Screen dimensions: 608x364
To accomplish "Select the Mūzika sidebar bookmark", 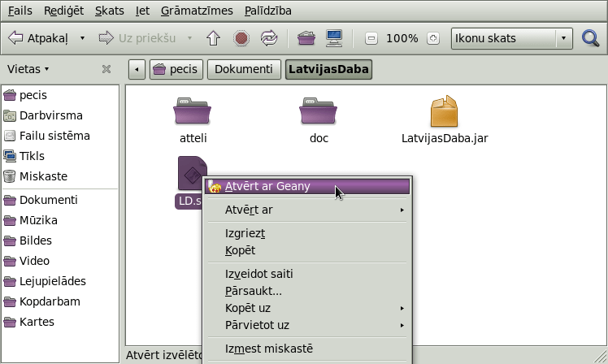I will point(60,220).
